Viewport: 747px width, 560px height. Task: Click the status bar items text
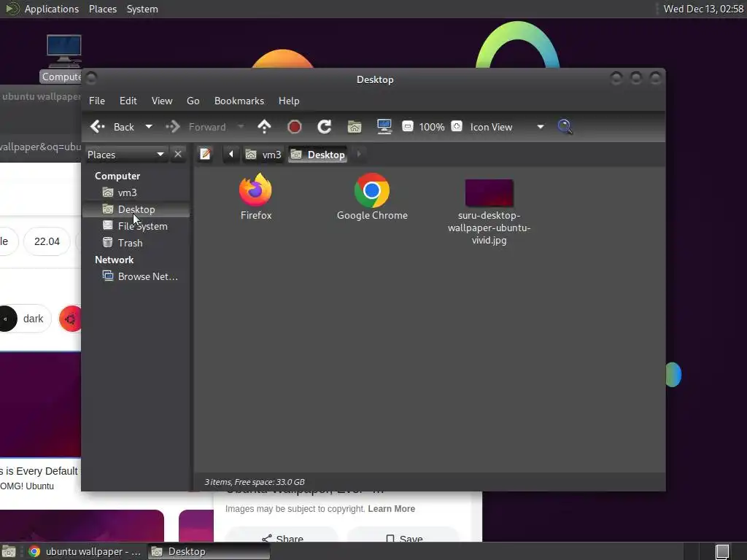(x=255, y=482)
